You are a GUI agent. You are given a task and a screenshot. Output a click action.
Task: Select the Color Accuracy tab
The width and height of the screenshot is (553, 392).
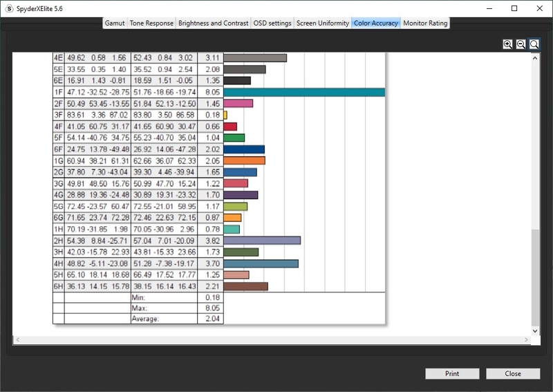[376, 24]
